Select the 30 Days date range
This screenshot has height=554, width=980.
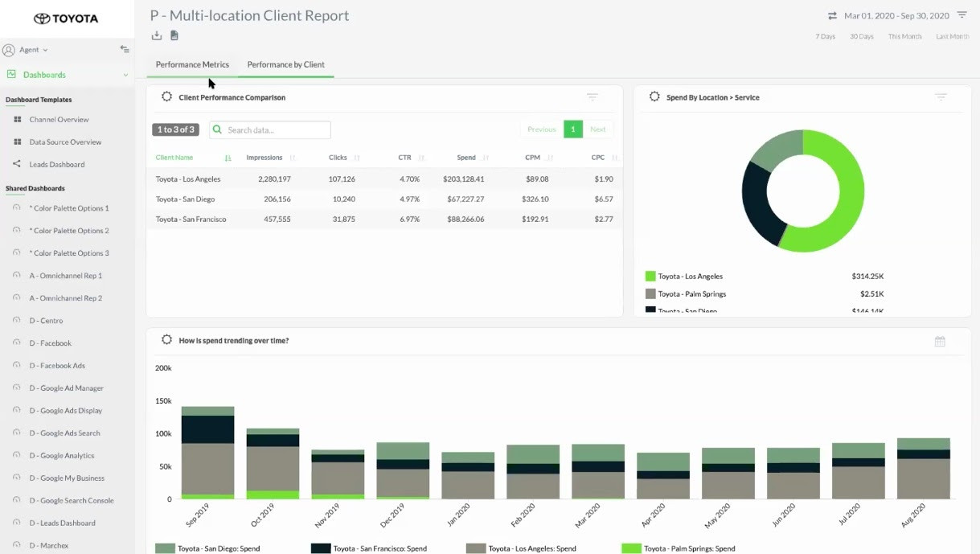tap(862, 37)
